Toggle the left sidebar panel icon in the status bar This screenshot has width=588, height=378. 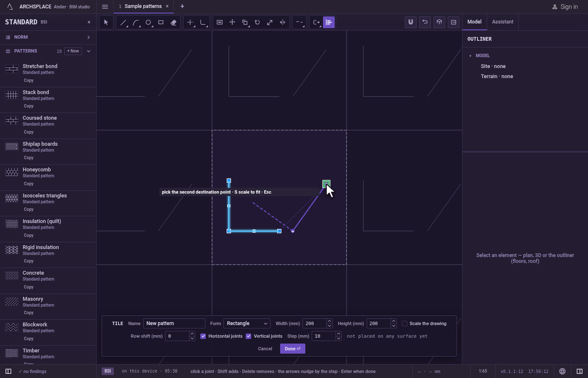(8, 371)
